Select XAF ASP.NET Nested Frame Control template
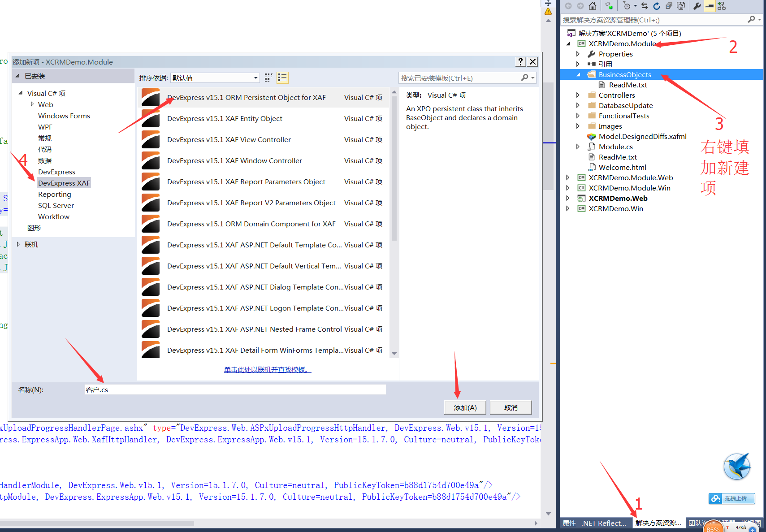766x532 pixels. pos(264,329)
